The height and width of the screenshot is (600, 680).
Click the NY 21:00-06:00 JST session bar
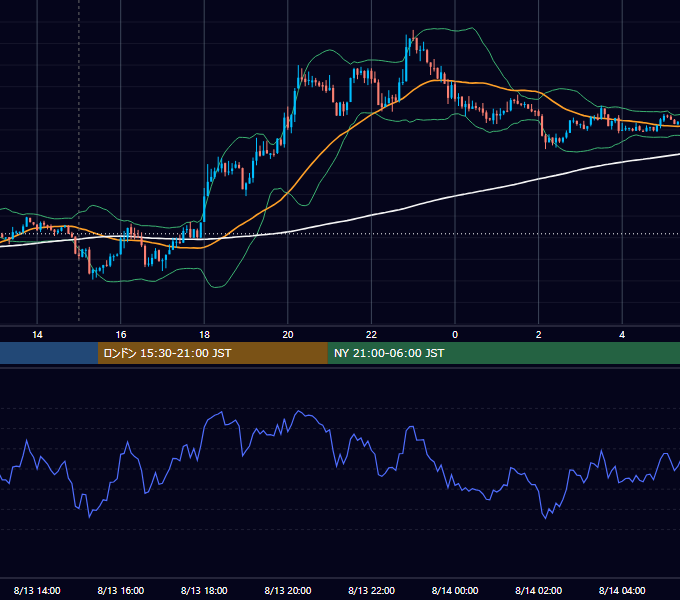click(x=503, y=353)
